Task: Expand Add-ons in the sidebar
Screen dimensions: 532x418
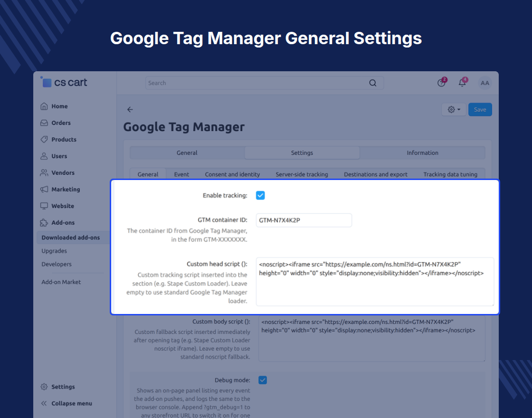Action: [x=63, y=223]
